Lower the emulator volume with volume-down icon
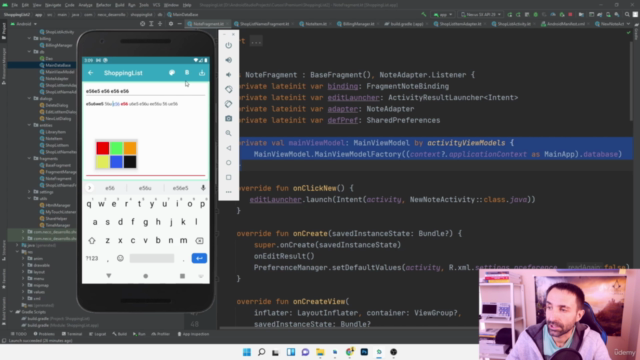This screenshot has height=360, width=640. pos(229,75)
